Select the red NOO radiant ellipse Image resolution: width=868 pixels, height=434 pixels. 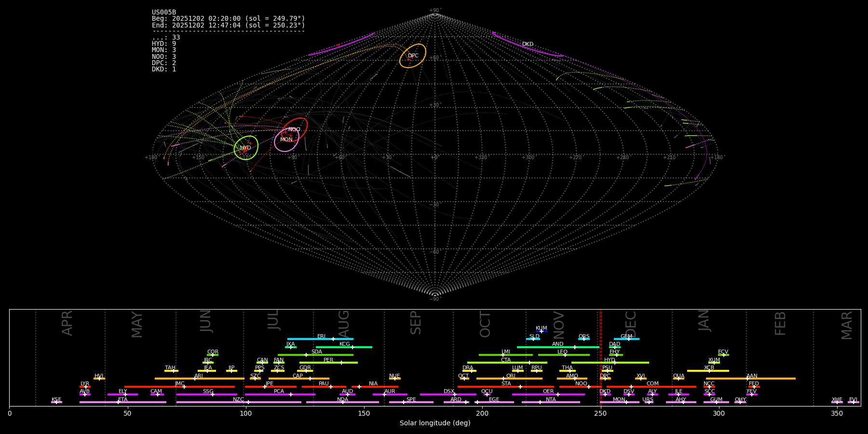295,129
